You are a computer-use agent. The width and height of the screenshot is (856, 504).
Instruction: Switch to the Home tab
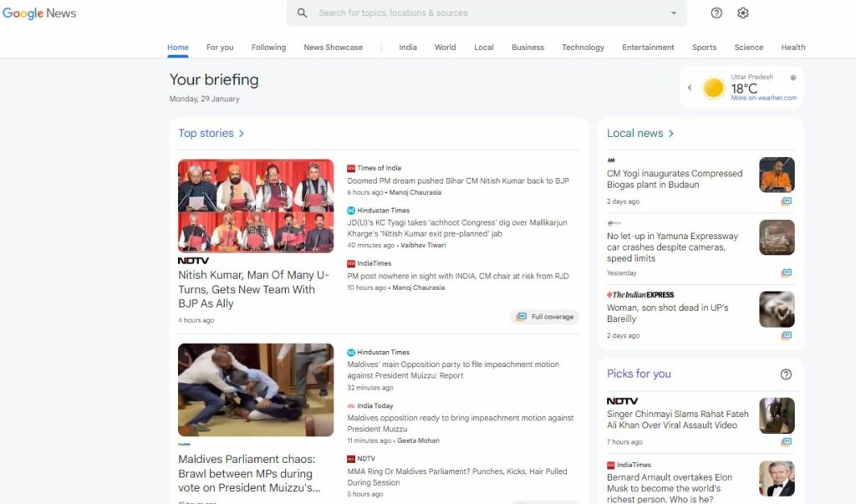click(x=178, y=48)
